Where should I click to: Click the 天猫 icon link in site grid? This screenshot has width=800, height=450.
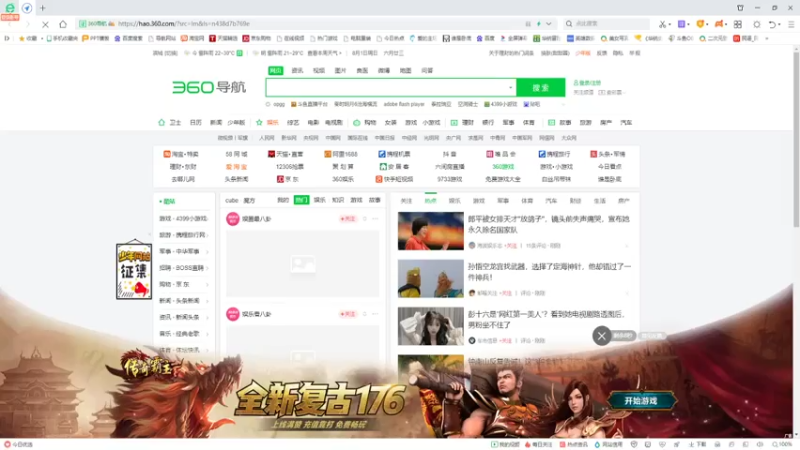[x=271, y=154]
